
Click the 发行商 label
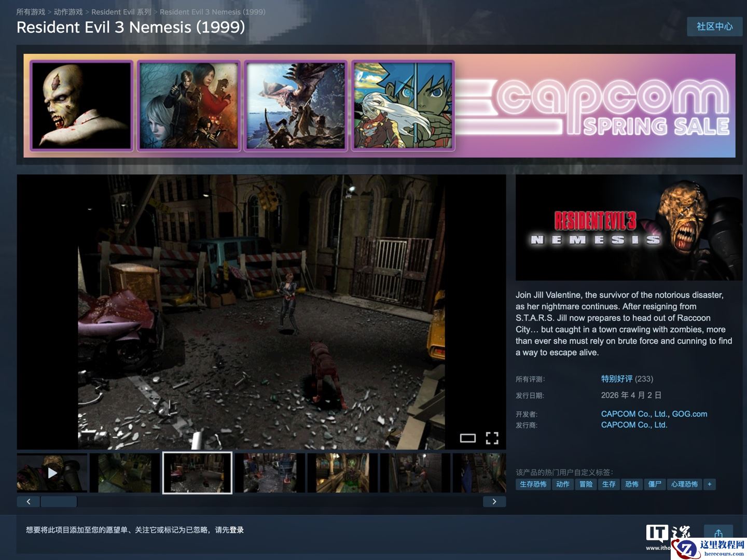(x=527, y=425)
